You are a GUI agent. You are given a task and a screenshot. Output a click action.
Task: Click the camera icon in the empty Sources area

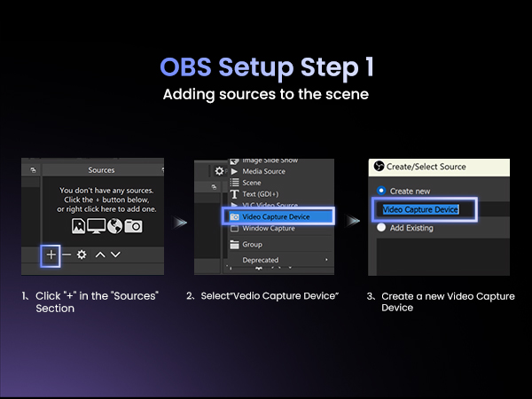pyautogui.click(x=133, y=225)
